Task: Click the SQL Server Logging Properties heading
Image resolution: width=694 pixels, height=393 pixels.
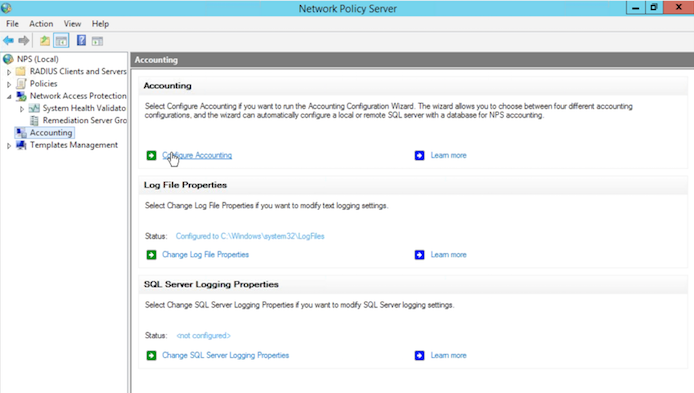Action: click(211, 285)
